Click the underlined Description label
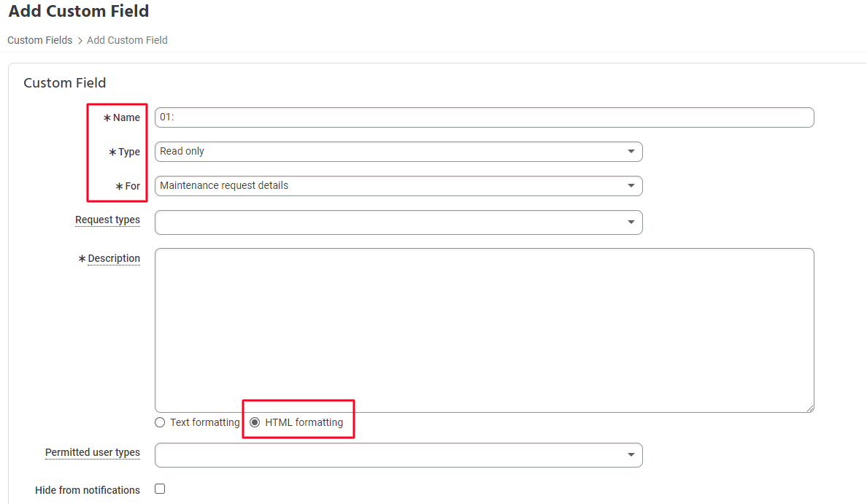Screen dimensions: 867x504 coord(114,258)
